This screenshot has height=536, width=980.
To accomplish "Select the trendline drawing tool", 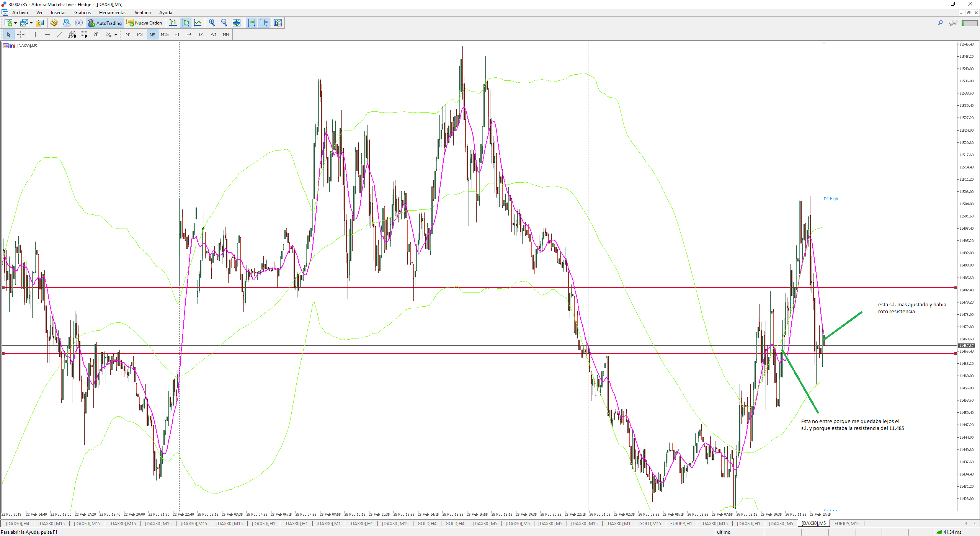I will coord(59,34).
